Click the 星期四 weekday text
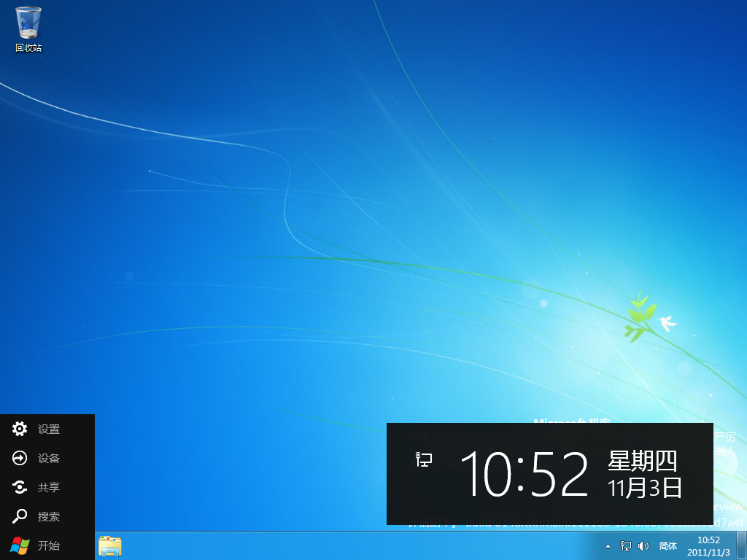This screenshot has width=747, height=560. pyautogui.click(x=642, y=461)
